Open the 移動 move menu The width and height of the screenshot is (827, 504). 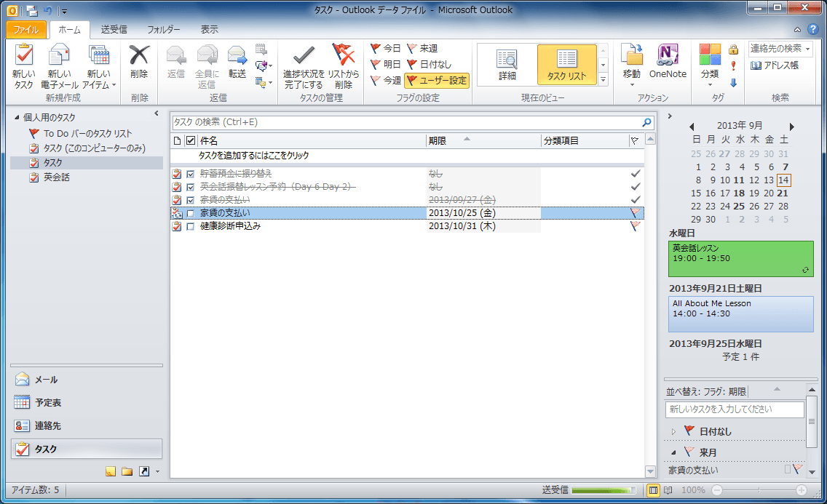(x=632, y=65)
